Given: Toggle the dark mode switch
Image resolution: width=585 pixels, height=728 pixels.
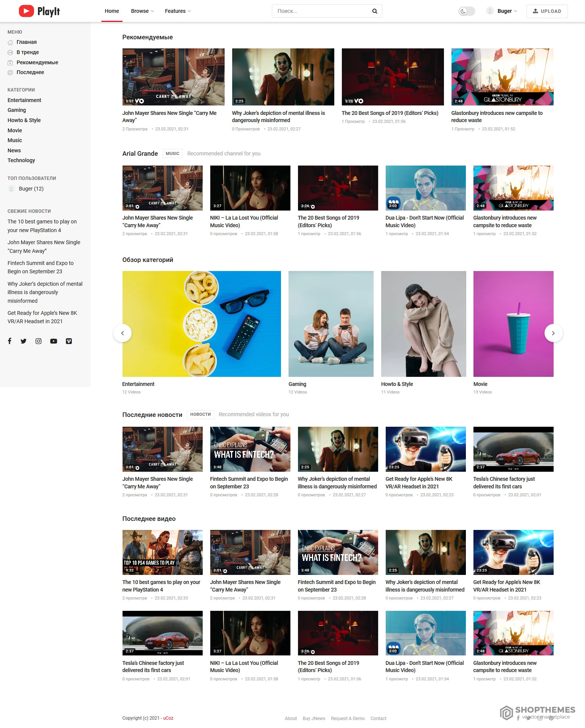Looking at the screenshot, I should (x=467, y=11).
